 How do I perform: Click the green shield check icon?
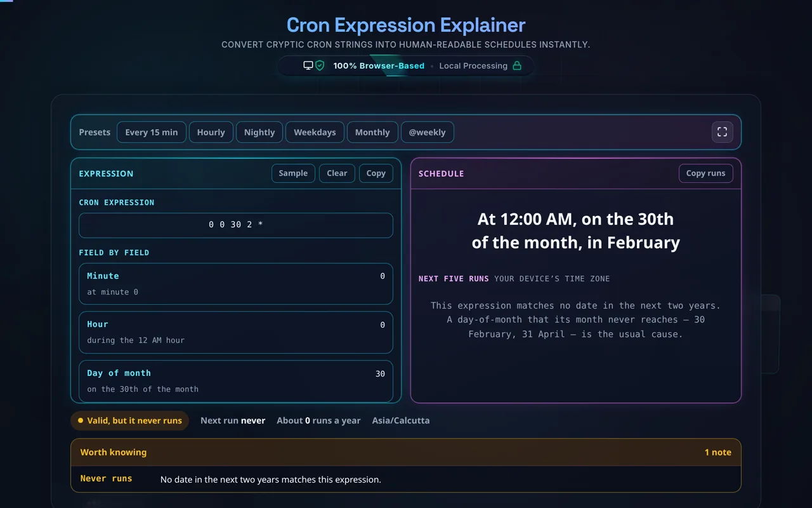coord(320,66)
